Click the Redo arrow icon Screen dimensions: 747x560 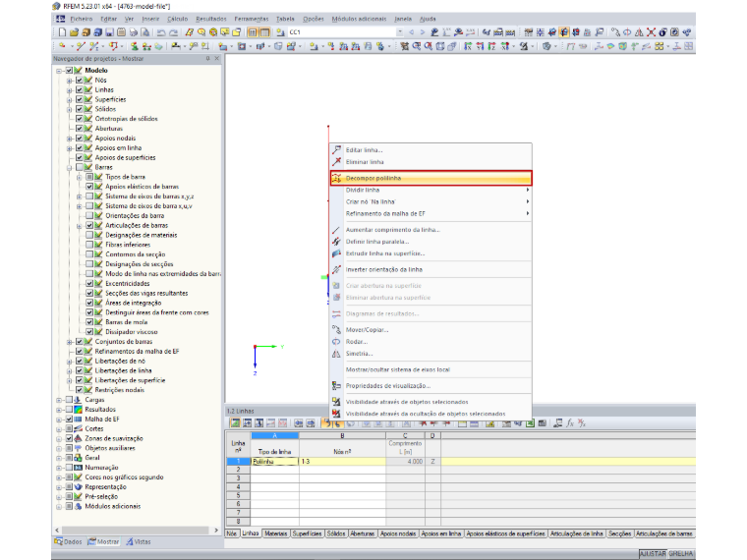click(173, 32)
